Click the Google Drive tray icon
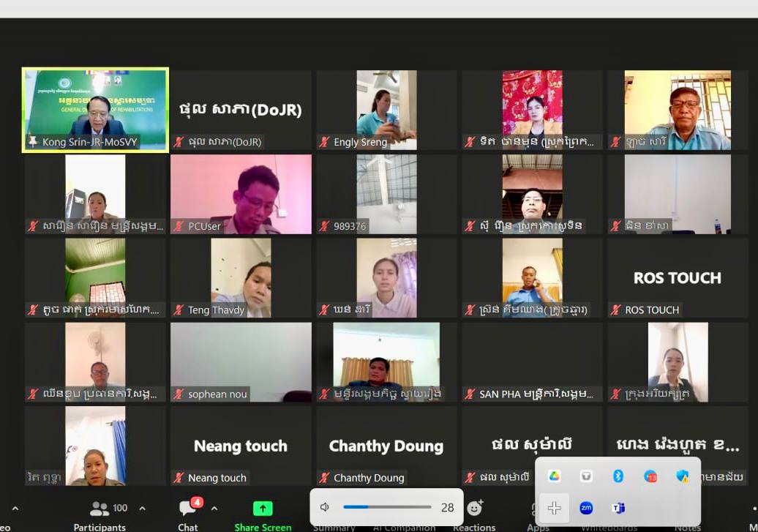This screenshot has height=532, width=758. click(x=555, y=476)
